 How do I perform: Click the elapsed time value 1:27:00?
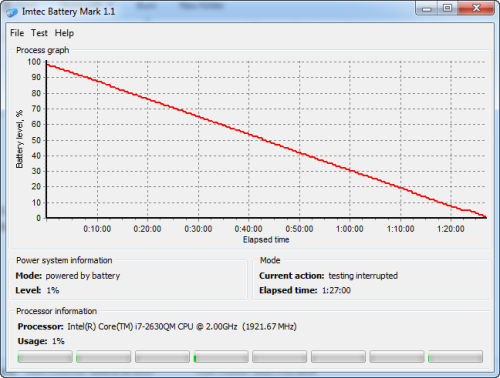[x=336, y=290]
